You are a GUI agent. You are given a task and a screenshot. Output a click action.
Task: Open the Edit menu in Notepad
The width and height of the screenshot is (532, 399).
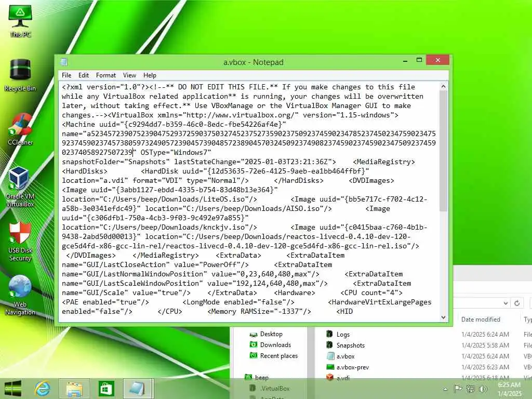pos(84,75)
